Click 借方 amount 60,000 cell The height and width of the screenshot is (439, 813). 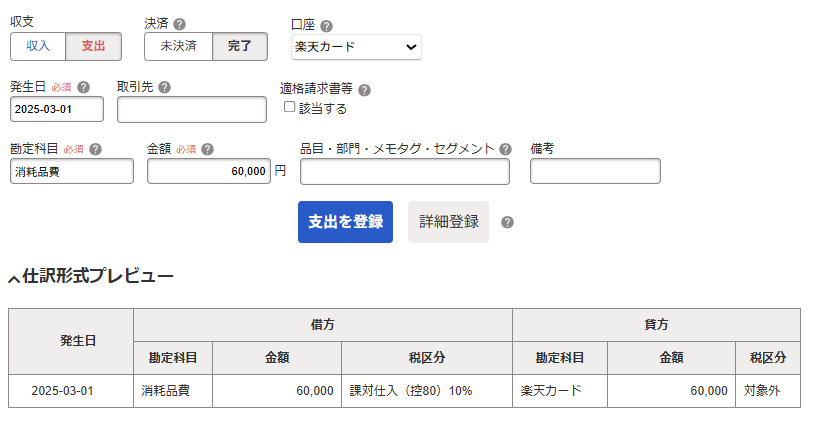click(277, 391)
